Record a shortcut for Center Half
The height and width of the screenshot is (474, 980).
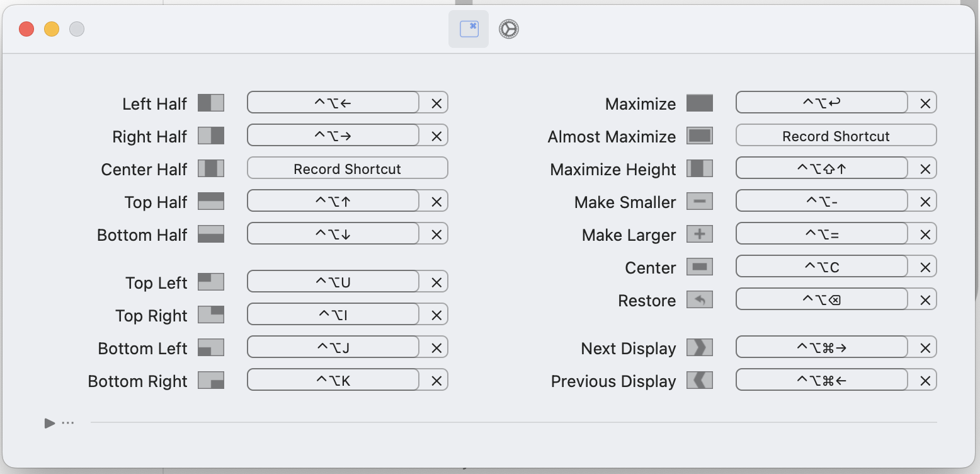[347, 168]
